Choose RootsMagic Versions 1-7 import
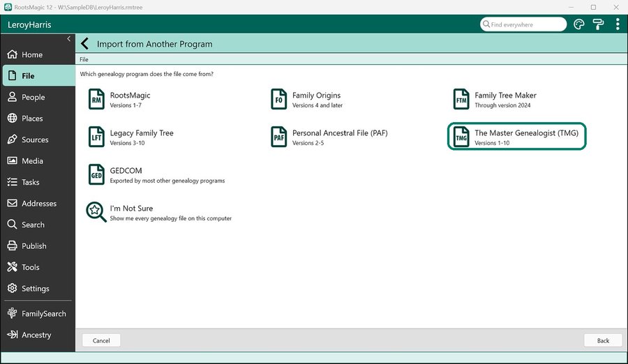Screen dimensions: 628x364 click(x=119, y=99)
